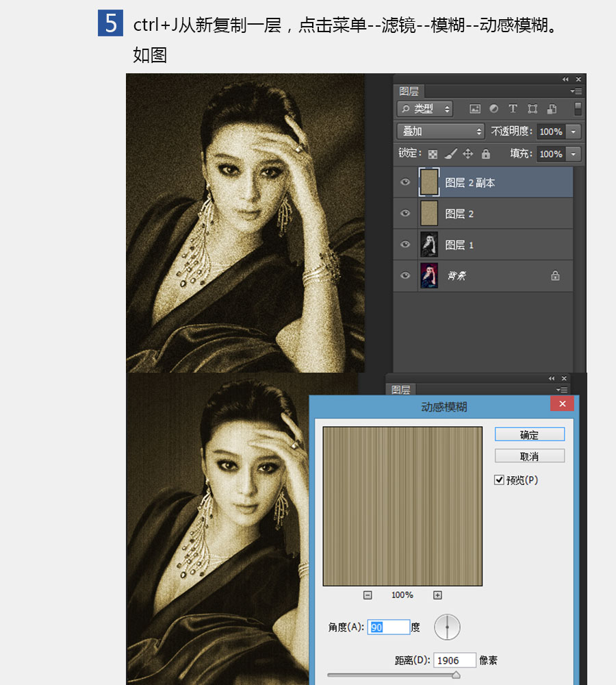Open the 不透明度 opacity slider arrow
This screenshot has height=685, width=616.
[x=573, y=132]
